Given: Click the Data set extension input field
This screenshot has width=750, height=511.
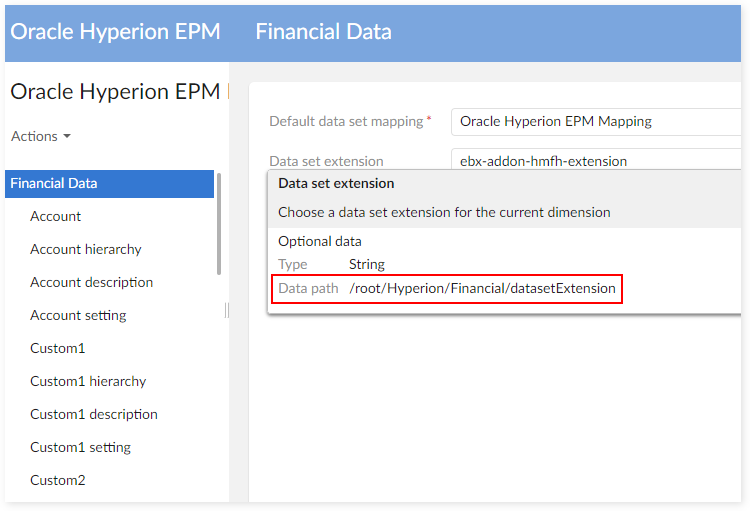Looking at the screenshot, I should click(595, 160).
